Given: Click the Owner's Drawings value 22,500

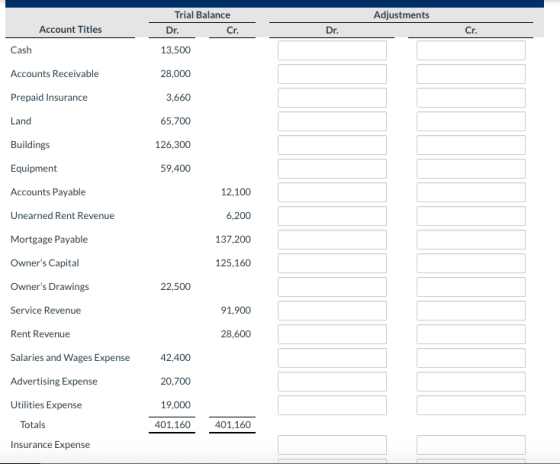Looking at the screenshot, I should click(x=175, y=286).
